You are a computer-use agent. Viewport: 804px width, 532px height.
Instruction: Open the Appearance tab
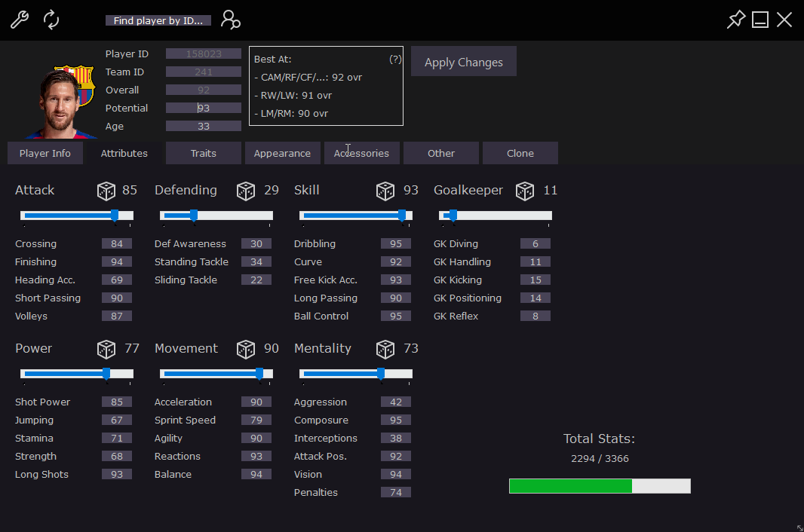pyautogui.click(x=282, y=153)
